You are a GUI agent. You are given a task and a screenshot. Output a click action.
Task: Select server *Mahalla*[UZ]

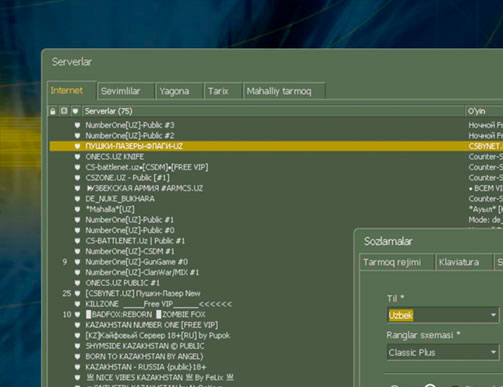click(x=110, y=209)
